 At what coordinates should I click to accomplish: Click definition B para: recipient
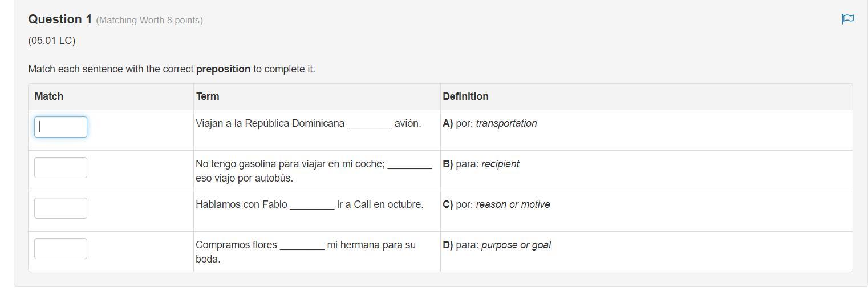tap(481, 164)
